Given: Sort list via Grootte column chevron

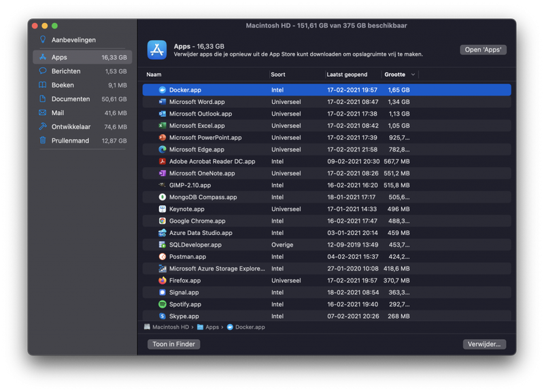Looking at the screenshot, I should 413,75.
